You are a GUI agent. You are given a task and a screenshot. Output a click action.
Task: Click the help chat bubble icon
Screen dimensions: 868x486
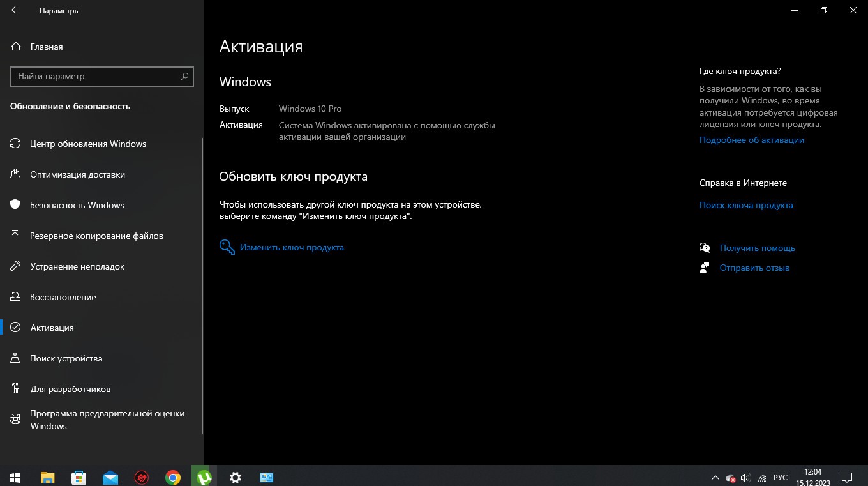click(x=705, y=248)
